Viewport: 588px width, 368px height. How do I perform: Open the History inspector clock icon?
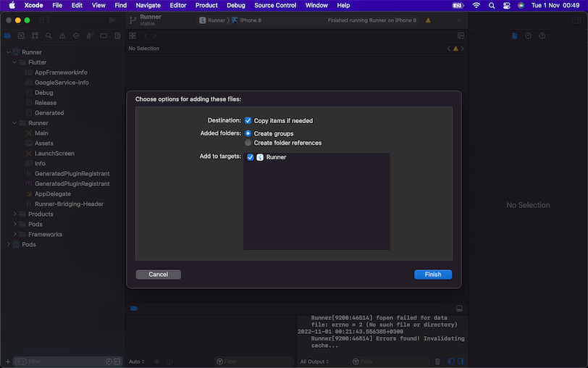(x=528, y=35)
